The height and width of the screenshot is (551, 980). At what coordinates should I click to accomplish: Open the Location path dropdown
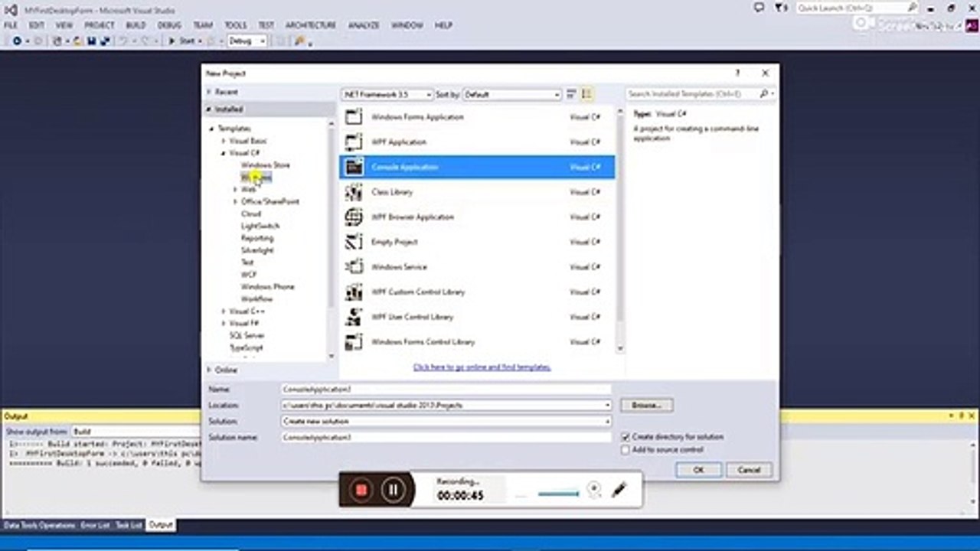[x=608, y=405]
